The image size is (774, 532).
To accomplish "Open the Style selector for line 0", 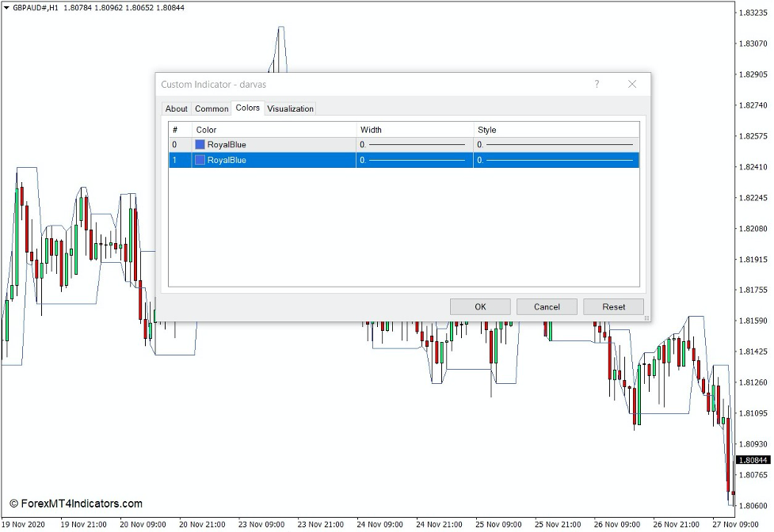I will pyautogui.click(x=556, y=145).
